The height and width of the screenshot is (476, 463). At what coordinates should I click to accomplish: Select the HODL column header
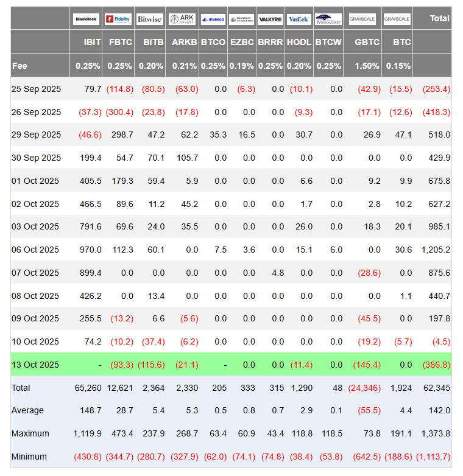coord(299,42)
